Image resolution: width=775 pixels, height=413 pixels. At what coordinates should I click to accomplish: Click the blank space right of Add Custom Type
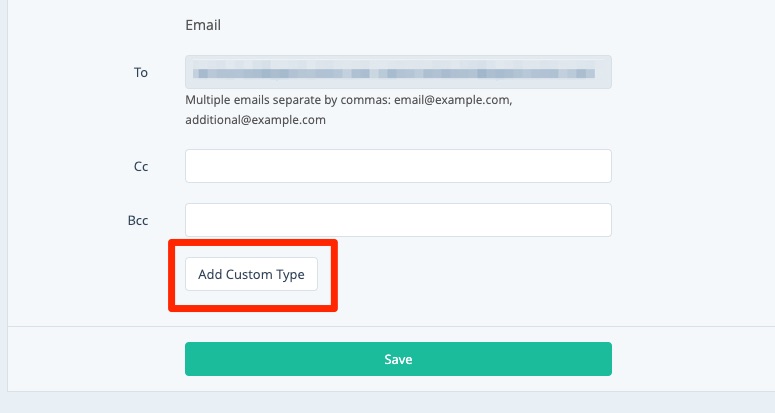coord(500,274)
